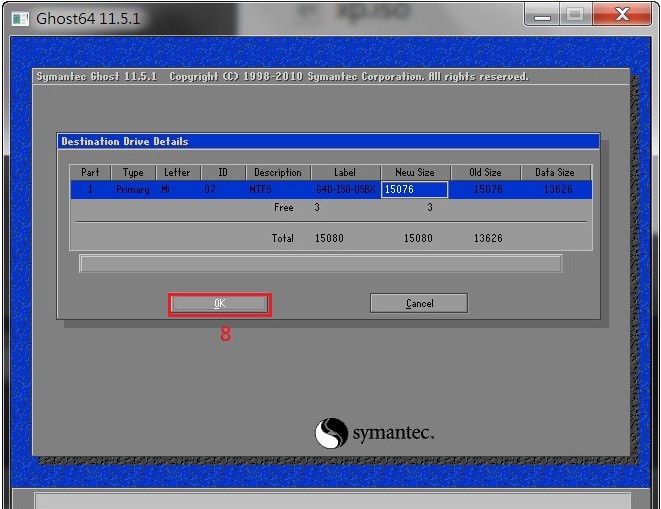Click the Ghost64 application icon in title bar
Screen dimensions: 661x509
pos(20,19)
